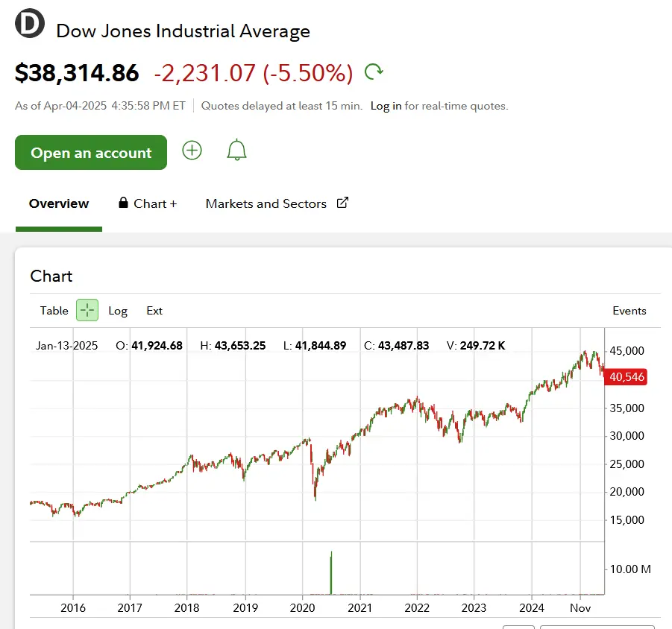The height and width of the screenshot is (629, 672).
Task: Follow the Log in link
Action: click(x=386, y=106)
